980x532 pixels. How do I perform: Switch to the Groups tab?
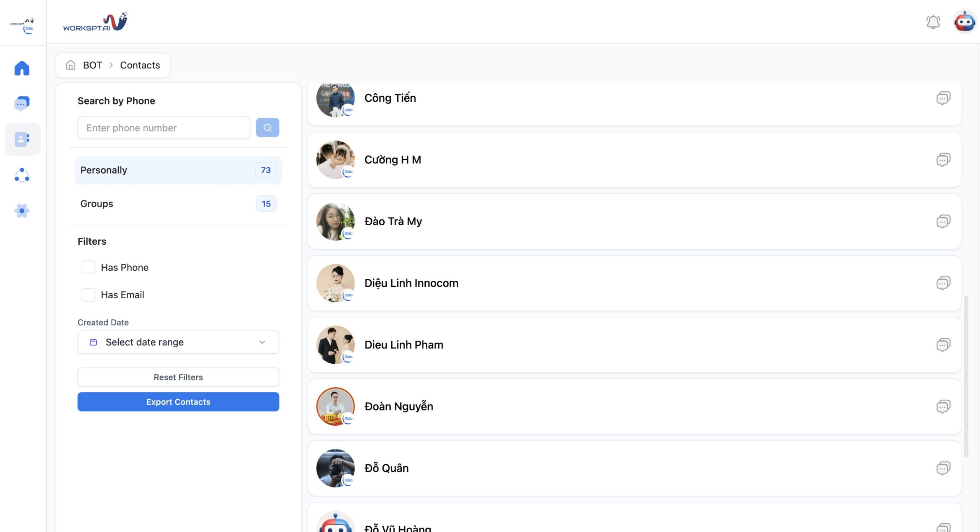pos(178,204)
